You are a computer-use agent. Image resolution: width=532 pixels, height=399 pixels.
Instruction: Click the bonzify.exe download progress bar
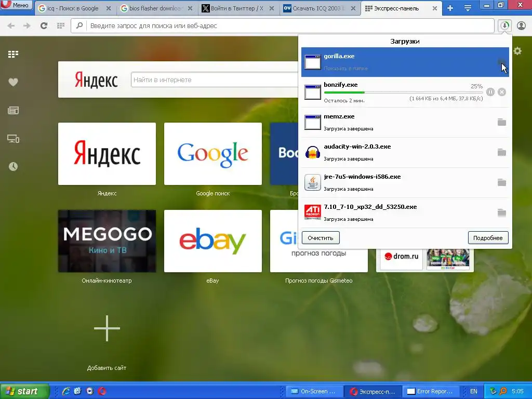pyautogui.click(x=403, y=92)
